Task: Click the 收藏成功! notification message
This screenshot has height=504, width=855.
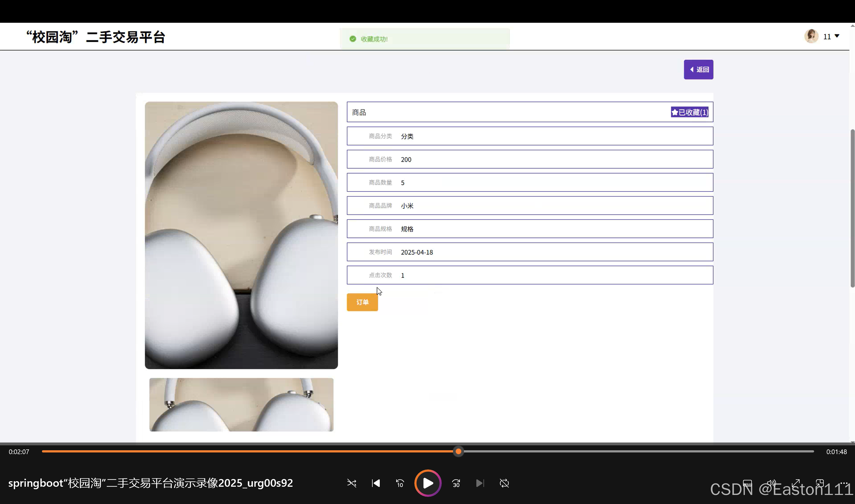Action: point(425,39)
